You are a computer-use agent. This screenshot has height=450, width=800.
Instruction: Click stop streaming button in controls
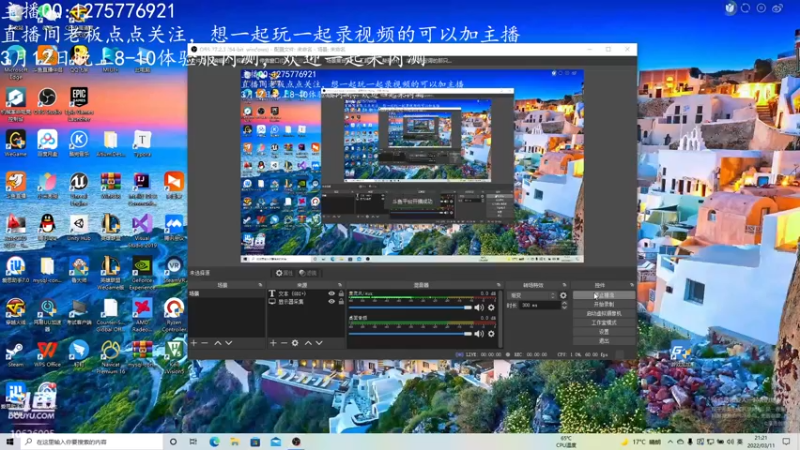[x=604, y=295]
